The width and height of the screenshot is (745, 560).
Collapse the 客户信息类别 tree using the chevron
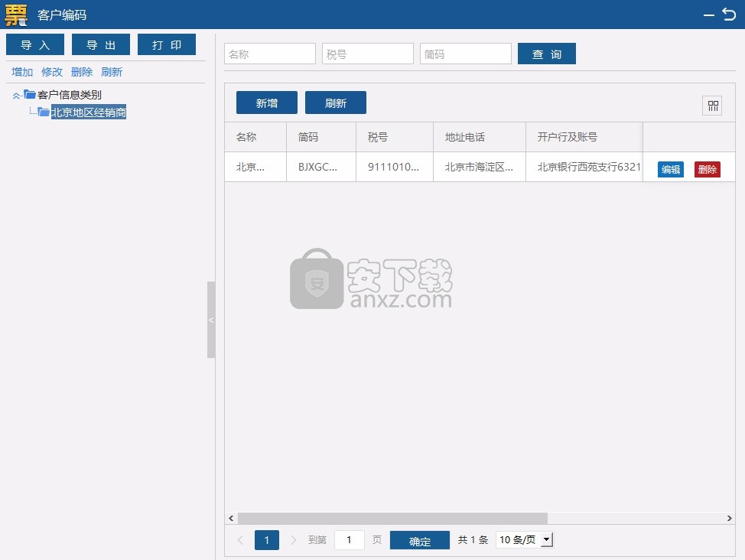click(15, 94)
